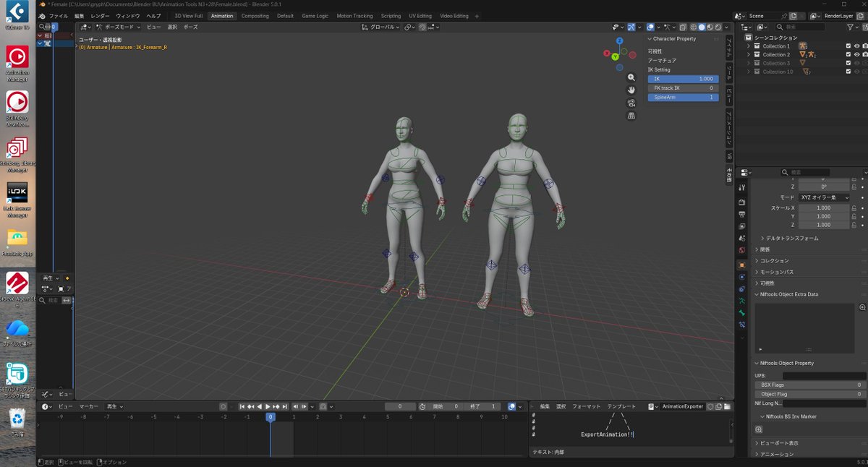Expand the デルタトランスフォーム panel
868x467 pixels.
pyautogui.click(x=762, y=238)
